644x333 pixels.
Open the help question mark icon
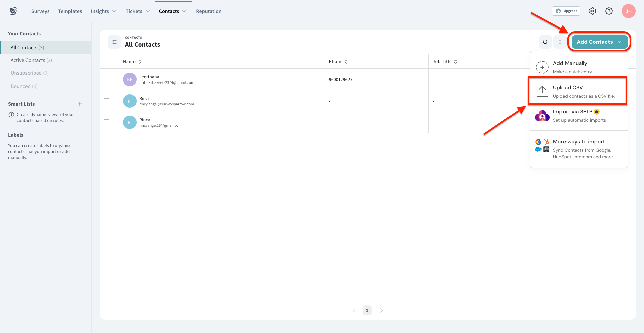pyautogui.click(x=609, y=11)
